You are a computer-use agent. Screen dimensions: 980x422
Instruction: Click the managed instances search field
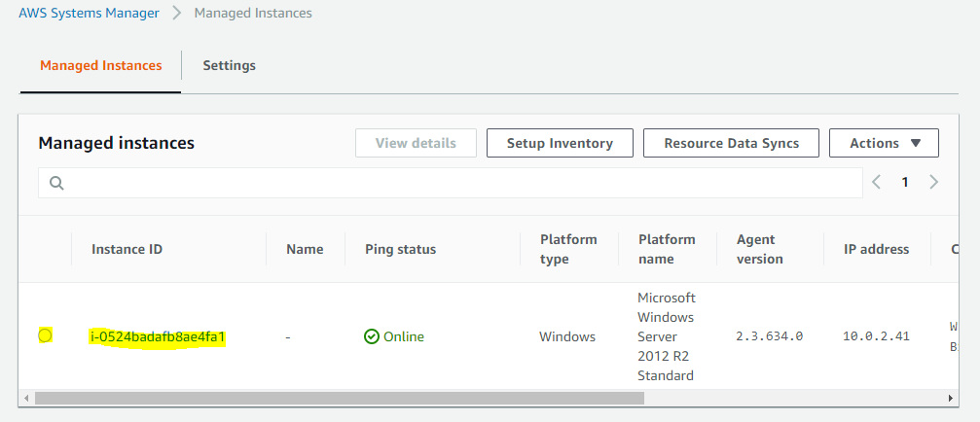click(450, 183)
